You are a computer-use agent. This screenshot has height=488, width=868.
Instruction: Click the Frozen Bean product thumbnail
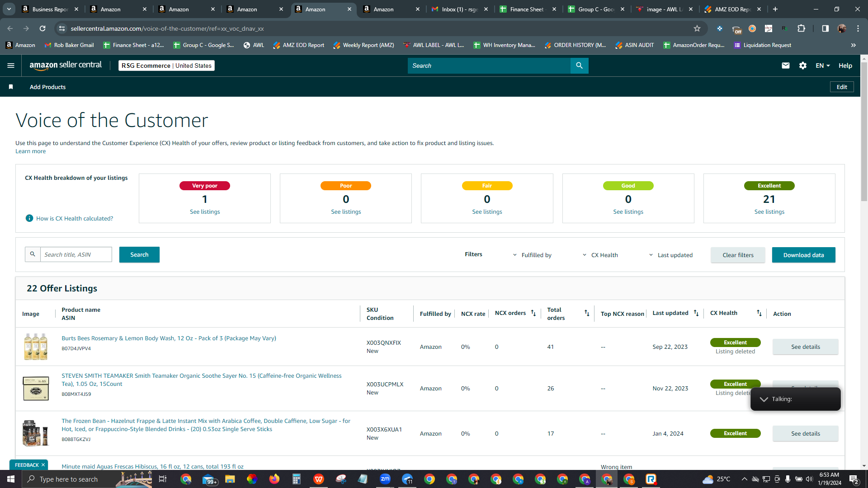(x=36, y=433)
